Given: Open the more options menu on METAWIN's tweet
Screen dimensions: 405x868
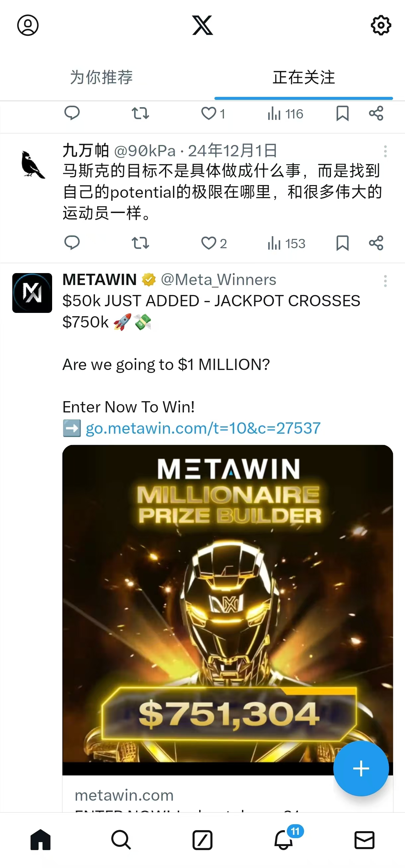Looking at the screenshot, I should 385,281.
